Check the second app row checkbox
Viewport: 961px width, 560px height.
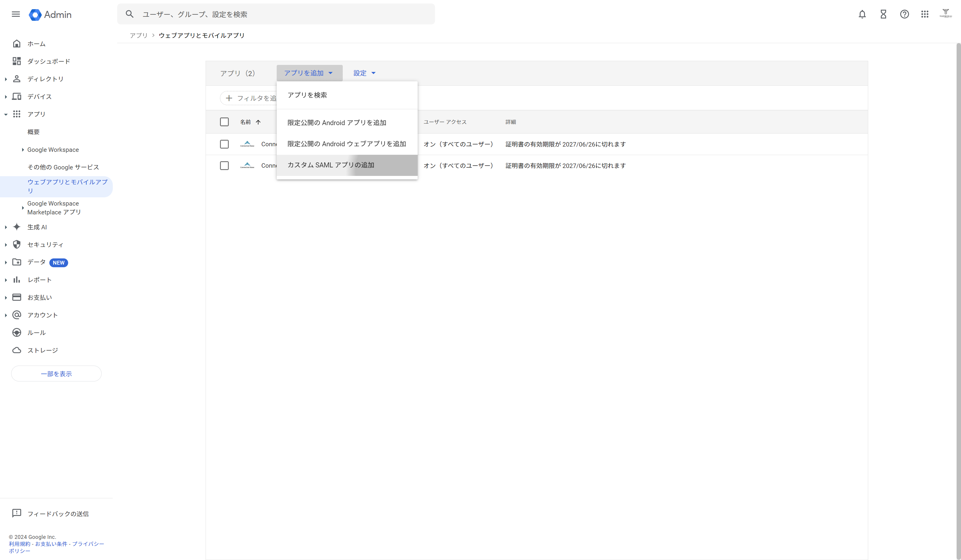(224, 165)
